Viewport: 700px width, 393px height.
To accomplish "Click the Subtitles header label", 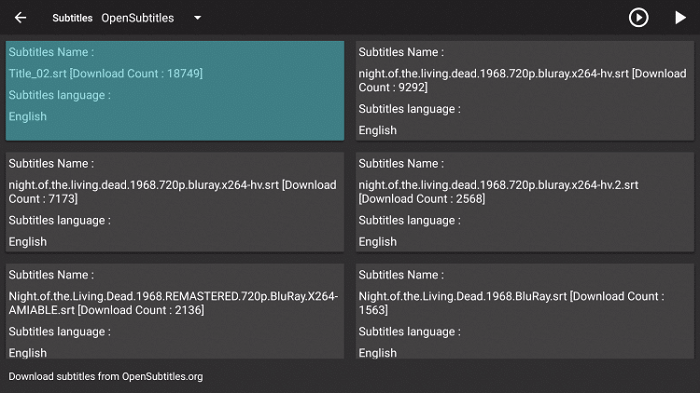I will (x=72, y=18).
